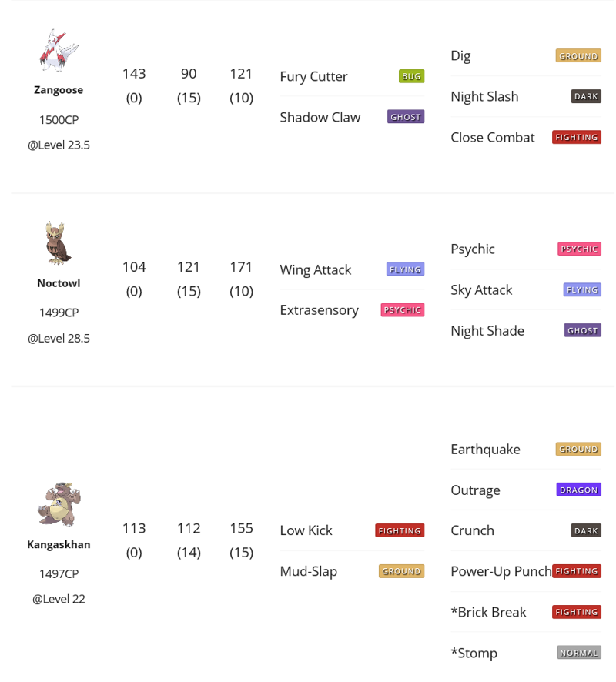Click the Earthquake move entry
Screen dimensions: 616x682
pyautogui.click(x=485, y=450)
